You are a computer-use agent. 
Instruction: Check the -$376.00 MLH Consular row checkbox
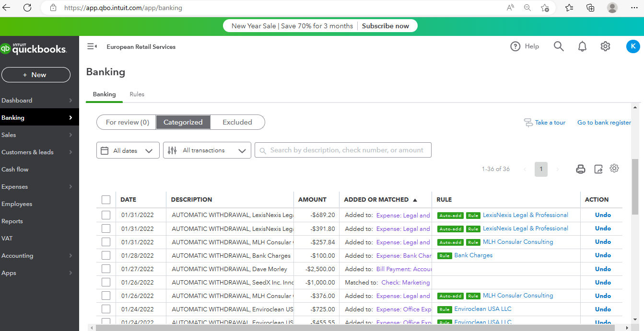106,296
